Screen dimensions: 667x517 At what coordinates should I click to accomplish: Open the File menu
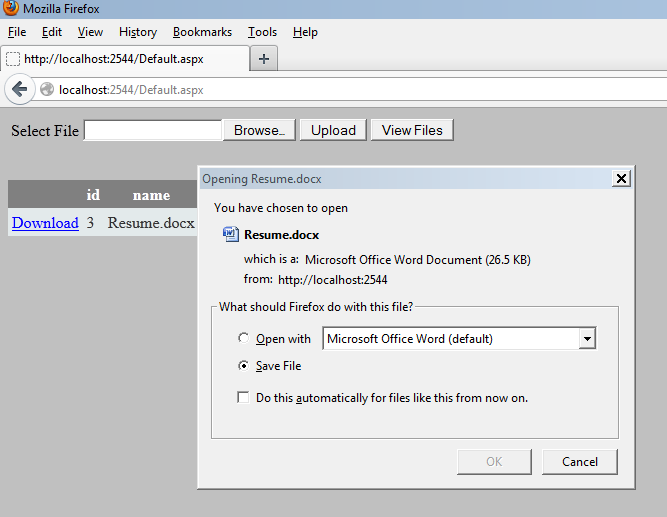[x=17, y=32]
